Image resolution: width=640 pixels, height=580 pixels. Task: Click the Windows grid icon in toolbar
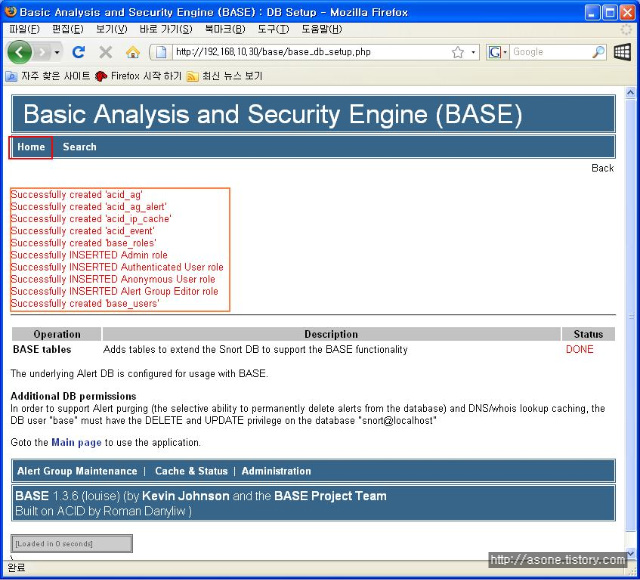point(622,52)
